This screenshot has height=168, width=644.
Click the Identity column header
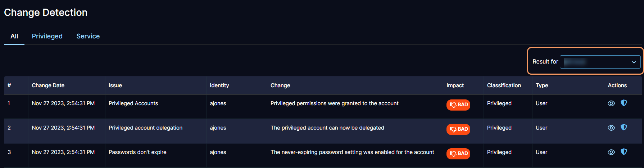(219, 85)
